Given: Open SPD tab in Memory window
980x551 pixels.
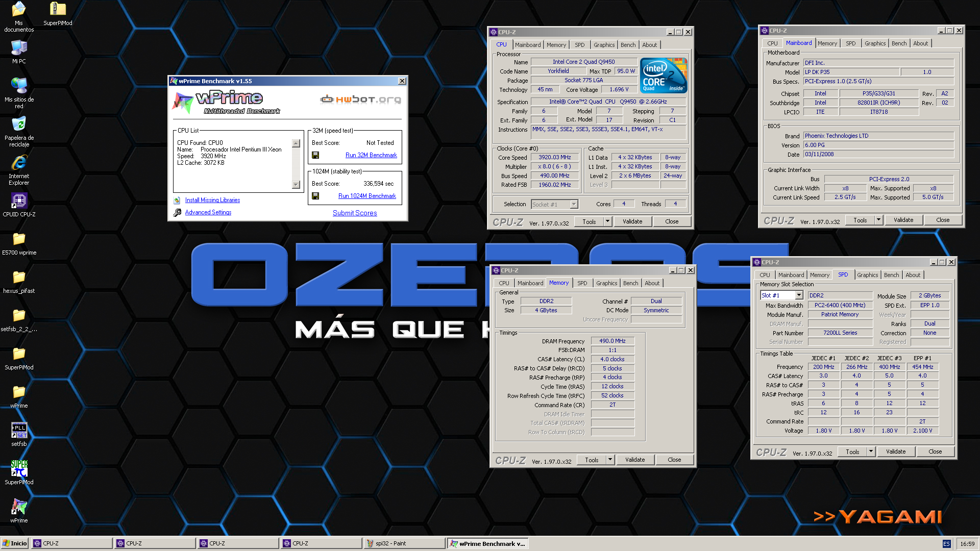Looking at the screenshot, I should pyautogui.click(x=582, y=283).
